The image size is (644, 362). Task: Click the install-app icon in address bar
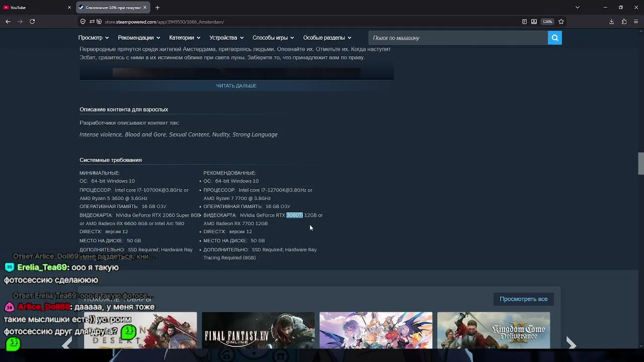click(534, 22)
